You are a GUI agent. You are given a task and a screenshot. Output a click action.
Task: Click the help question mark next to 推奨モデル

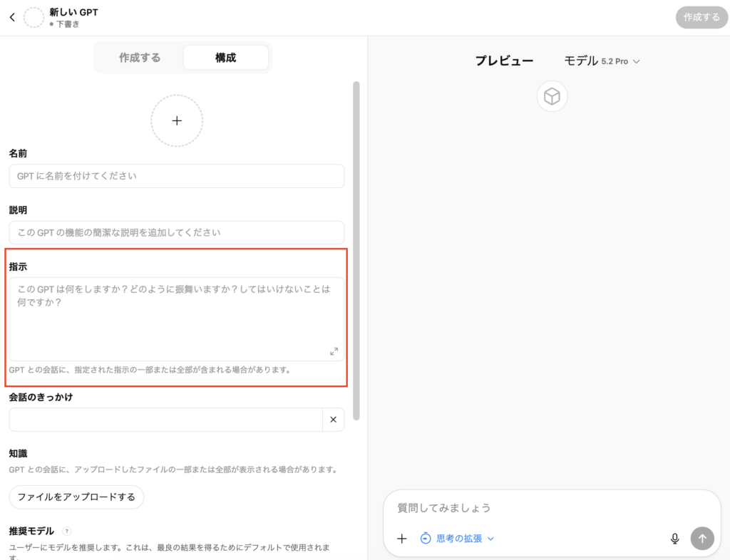[x=67, y=531]
